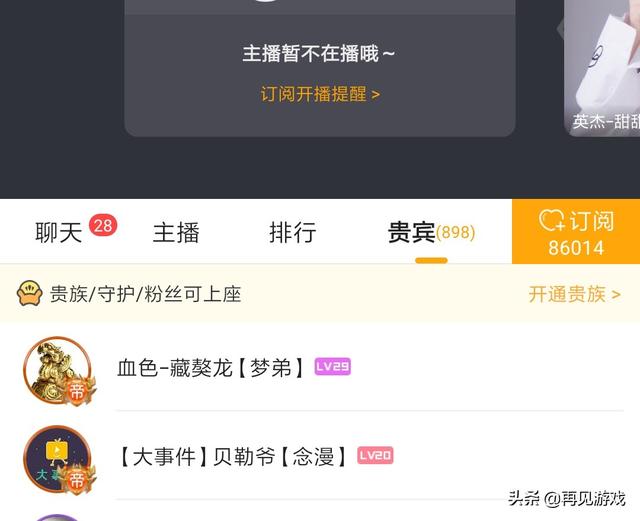This screenshot has width=640, height=521.
Task: Click the LV29 level badge
Action: click(333, 366)
